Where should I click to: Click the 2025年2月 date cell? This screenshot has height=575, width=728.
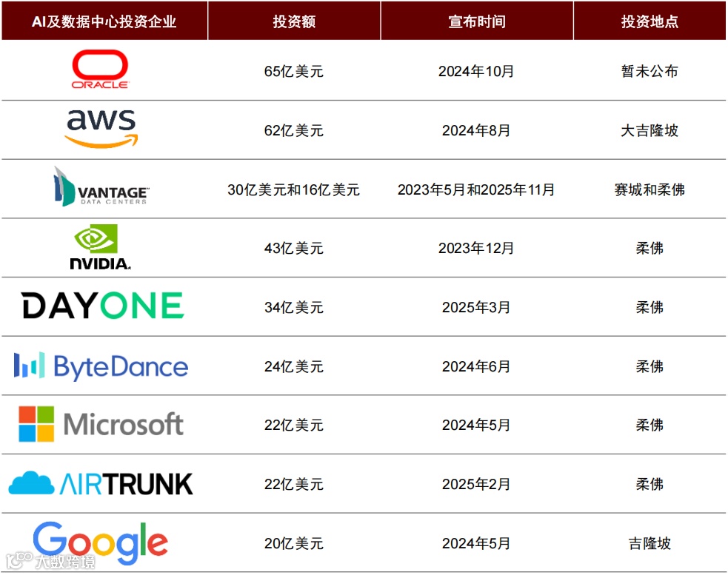(x=476, y=484)
